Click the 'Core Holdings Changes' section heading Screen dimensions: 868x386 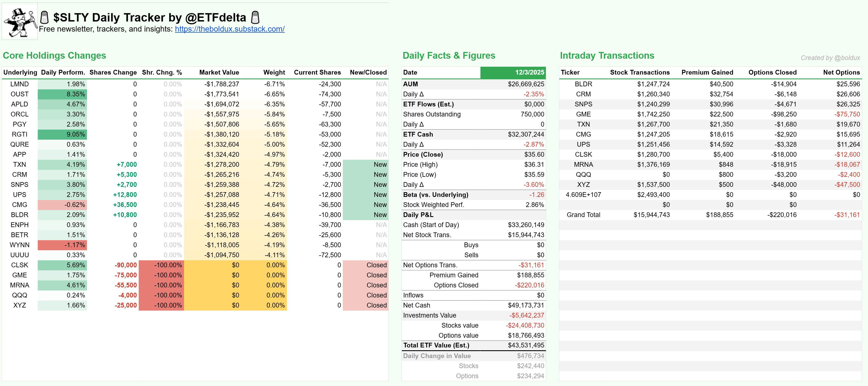pos(54,56)
